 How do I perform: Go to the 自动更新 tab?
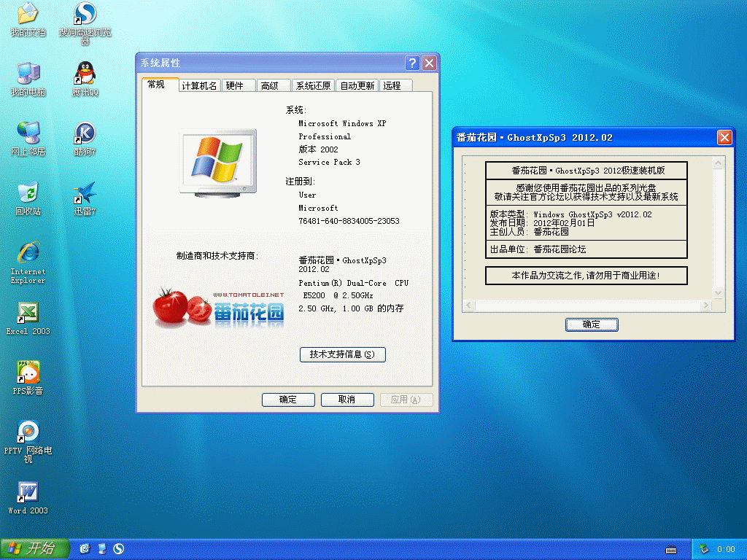357,86
